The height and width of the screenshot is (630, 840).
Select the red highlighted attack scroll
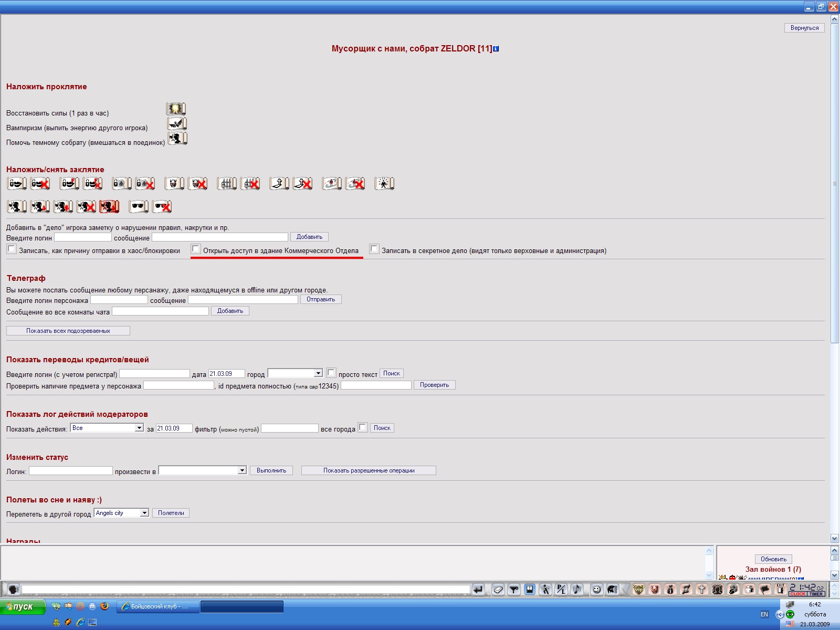point(109,207)
